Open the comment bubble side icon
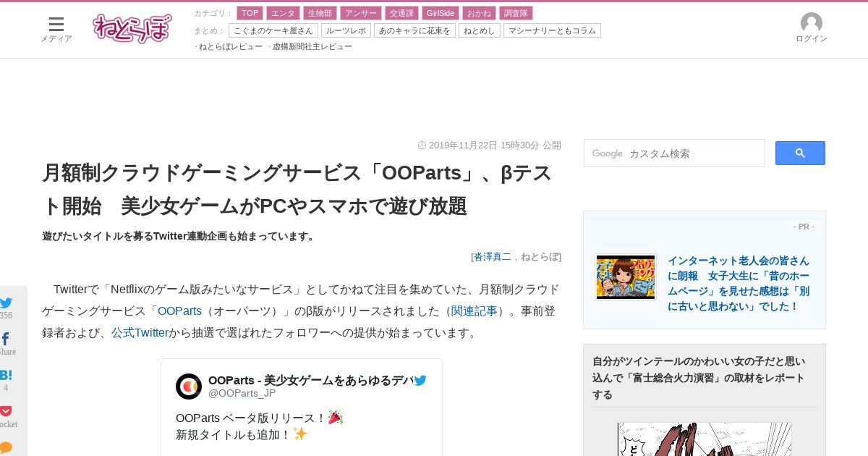This screenshot has height=456, width=868. coord(6,447)
